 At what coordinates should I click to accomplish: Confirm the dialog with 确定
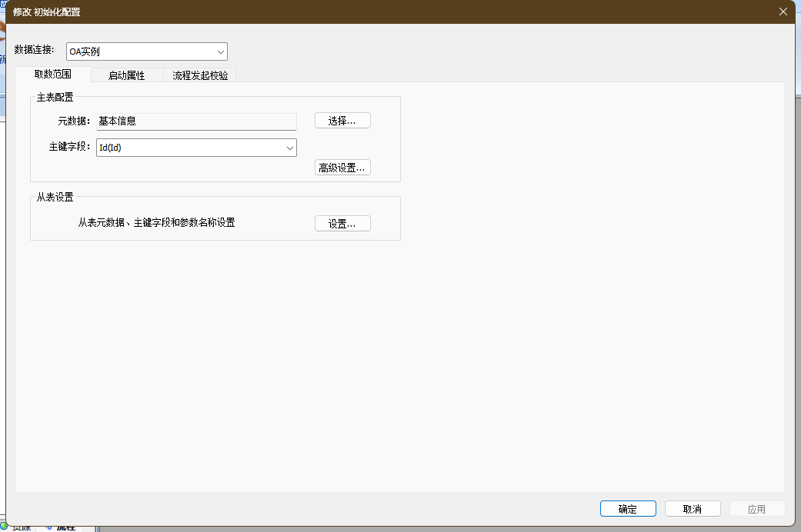point(627,509)
